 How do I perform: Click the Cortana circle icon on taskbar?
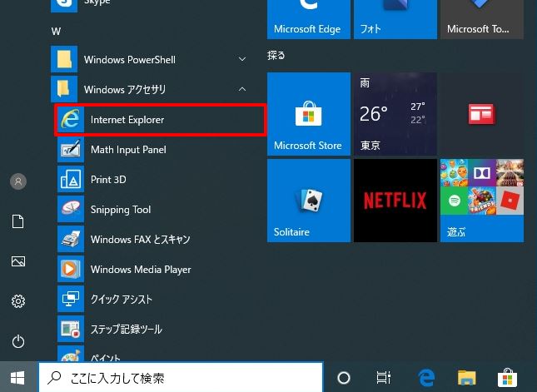[344, 378]
